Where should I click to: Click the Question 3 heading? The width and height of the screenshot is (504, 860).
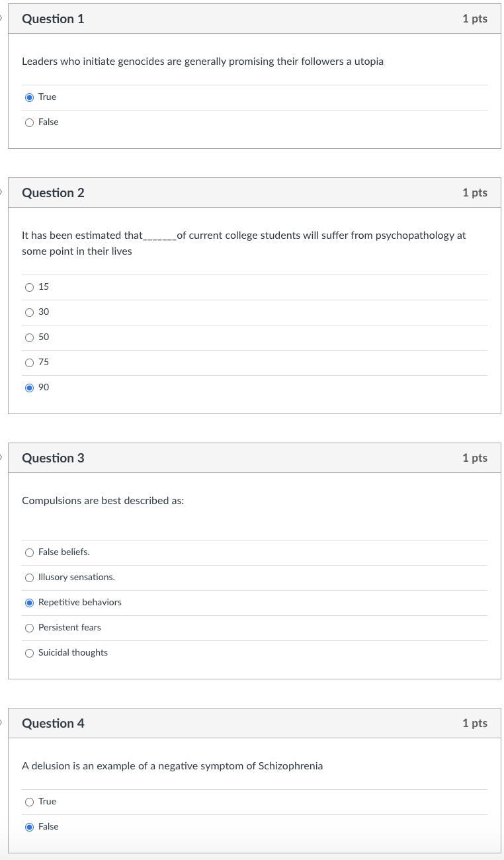(x=53, y=458)
